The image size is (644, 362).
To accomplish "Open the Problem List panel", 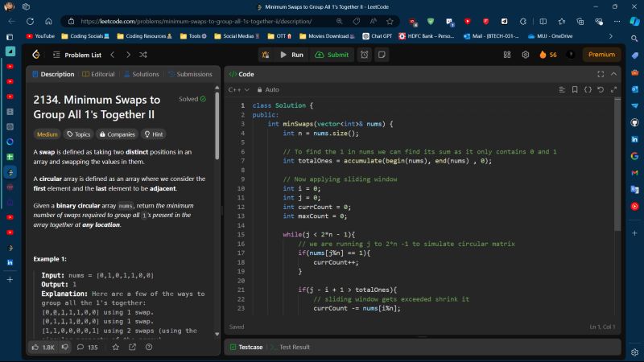I will point(76,55).
